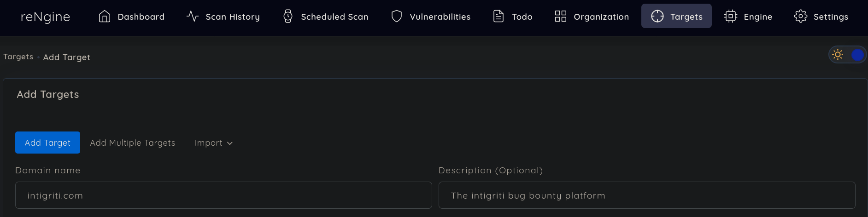This screenshot has width=868, height=217.
Task: Click the Scheduled Scan watch icon
Action: (288, 17)
